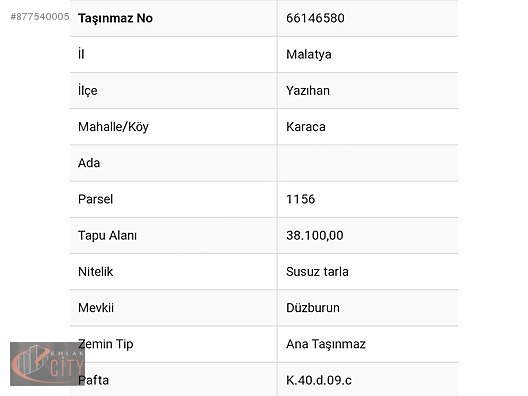Select the value 66146580
This screenshot has height=396, width=528.
pos(315,18)
